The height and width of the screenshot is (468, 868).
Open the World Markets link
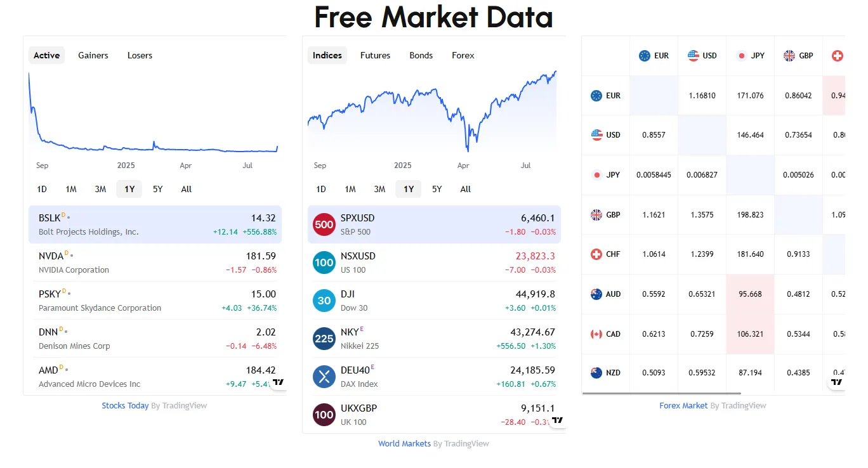click(x=404, y=444)
